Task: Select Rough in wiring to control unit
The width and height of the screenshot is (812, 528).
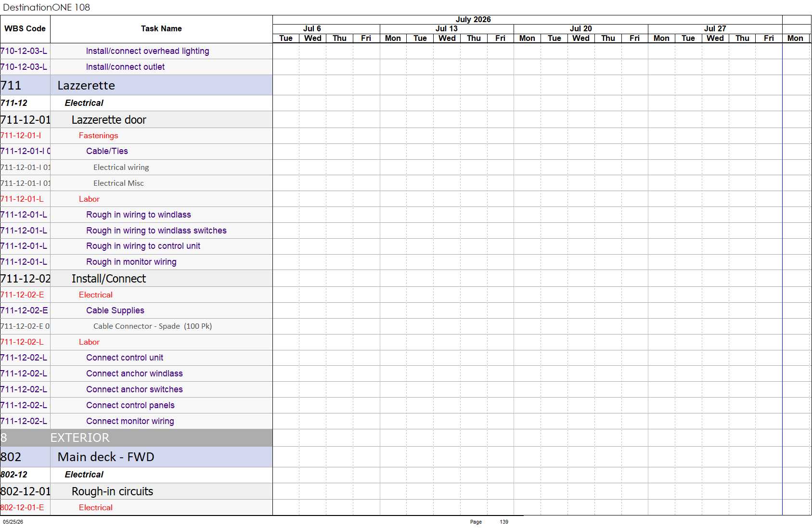Action: click(x=143, y=246)
